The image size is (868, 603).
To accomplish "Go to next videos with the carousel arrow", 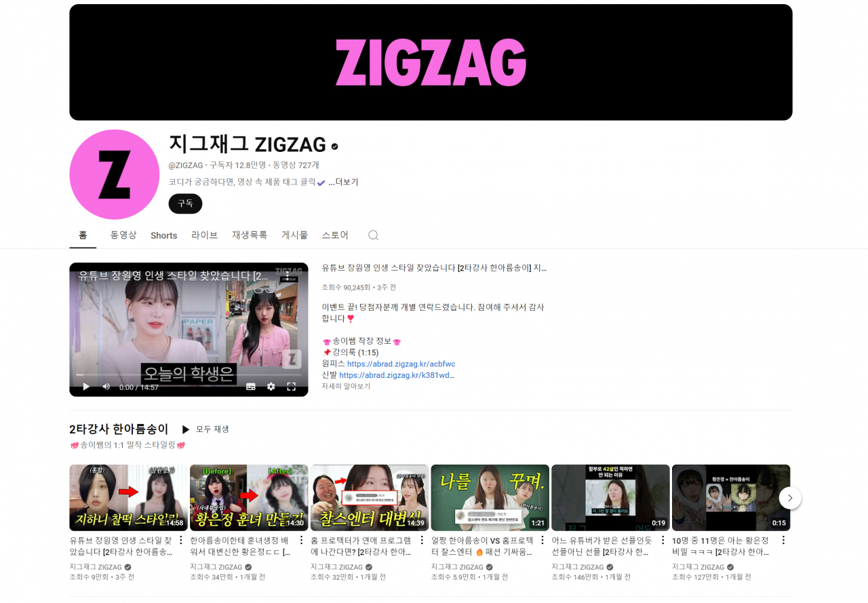I will pos(790,498).
